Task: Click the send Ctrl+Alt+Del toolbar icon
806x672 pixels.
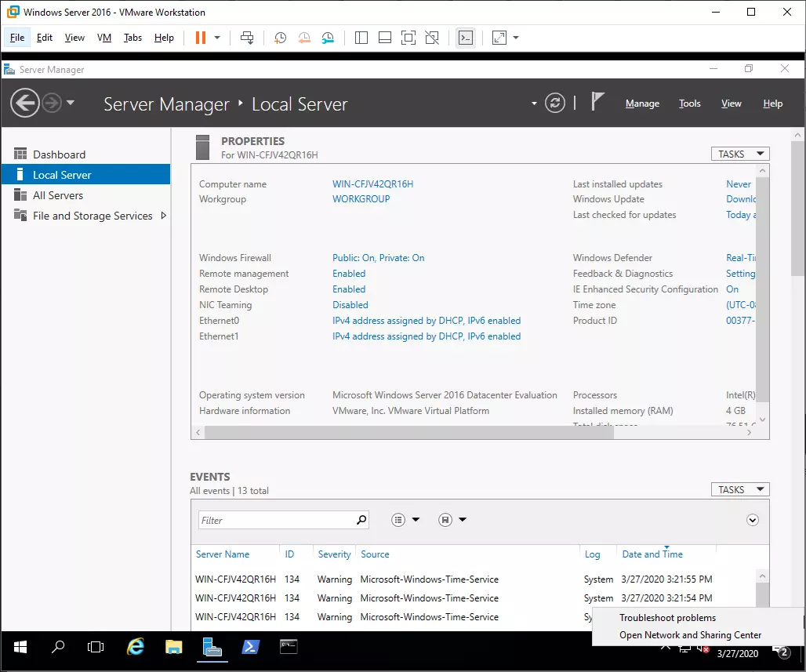Action: click(x=247, y=38)
